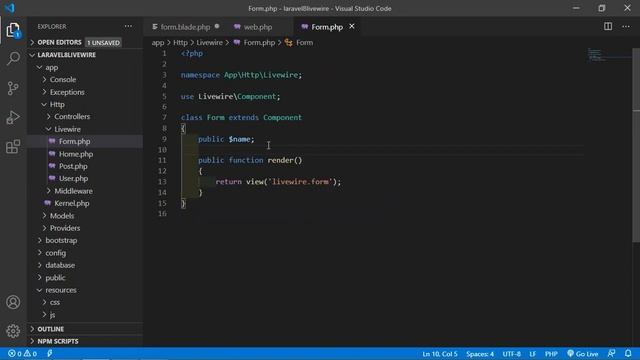The width and height of the screenshot is (640, 360).
Task: Expand the Models folder
Action: tap(62, 216)
